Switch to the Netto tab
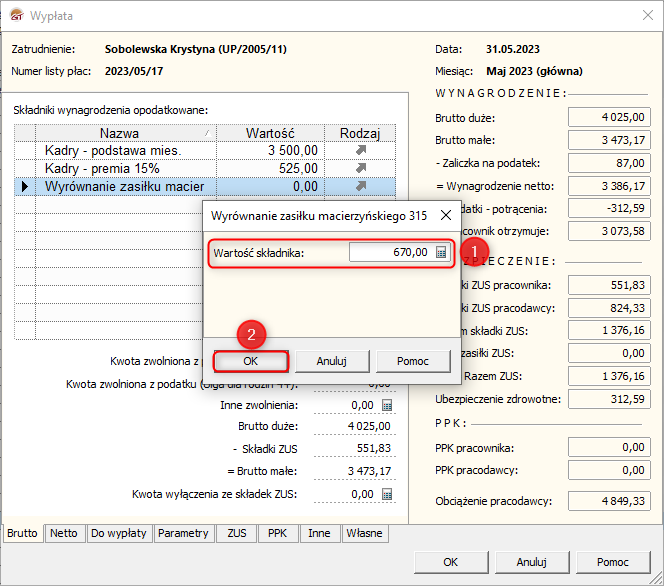Image resolution: width=664 pixels, height=586 pixels. coord(64,533)
